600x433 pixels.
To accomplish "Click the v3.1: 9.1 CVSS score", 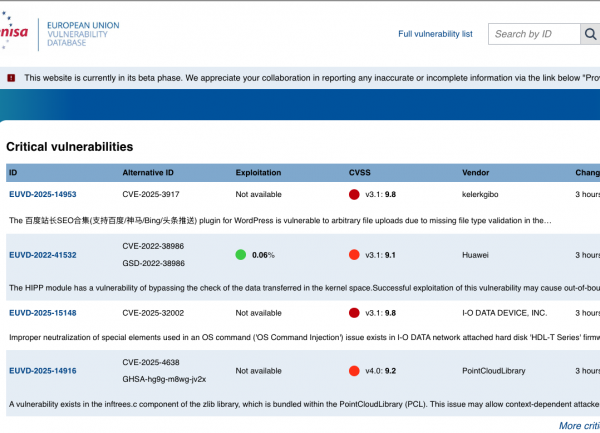I will coord(380,255).
